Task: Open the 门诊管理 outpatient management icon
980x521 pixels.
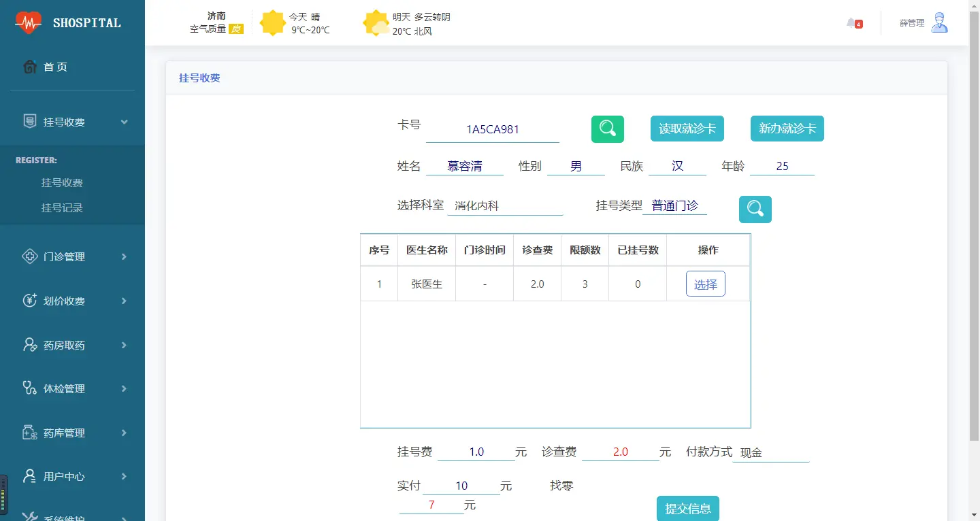Action: point(29,256)
